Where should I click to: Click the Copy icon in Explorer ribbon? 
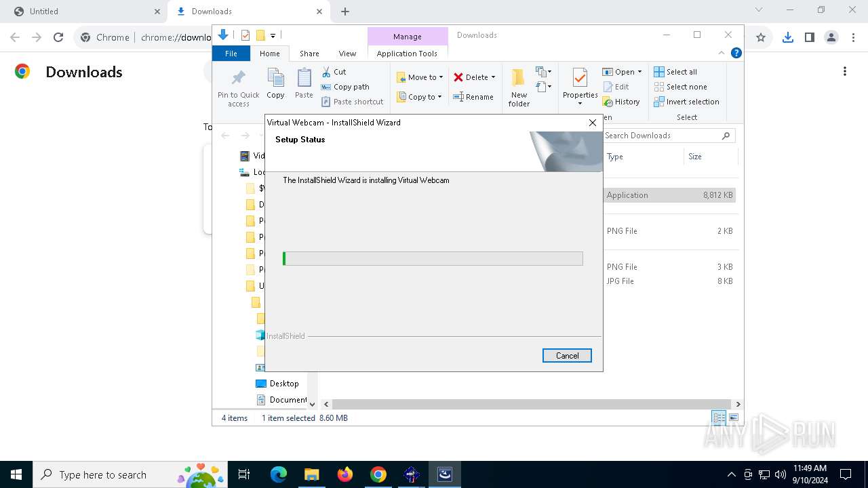[275, 84]
